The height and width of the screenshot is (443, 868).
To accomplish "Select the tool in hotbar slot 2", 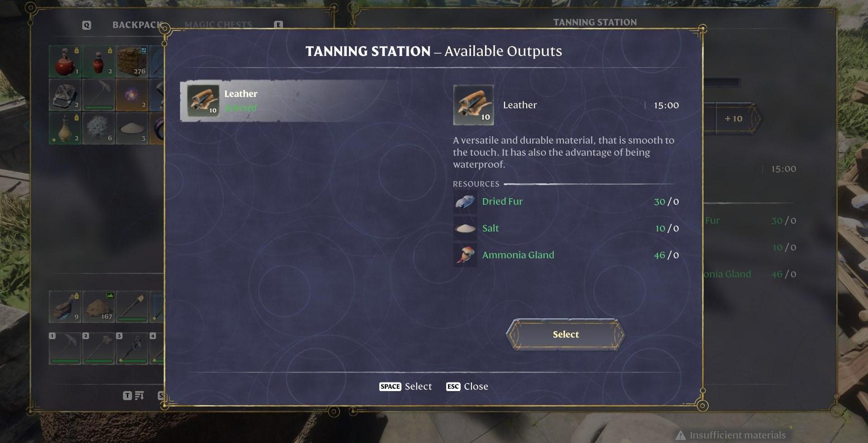I will pos(99,348).
